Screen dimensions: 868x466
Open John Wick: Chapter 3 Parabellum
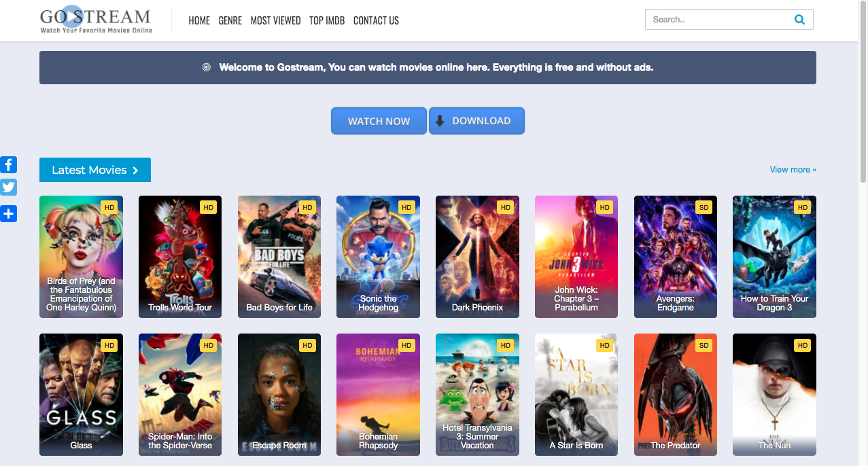(576, 257)
